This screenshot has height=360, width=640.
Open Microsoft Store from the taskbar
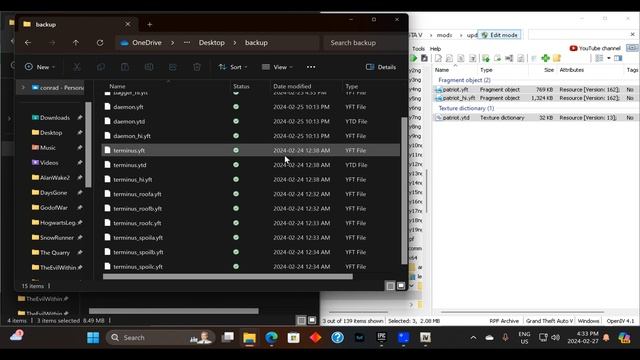[293, 338]
